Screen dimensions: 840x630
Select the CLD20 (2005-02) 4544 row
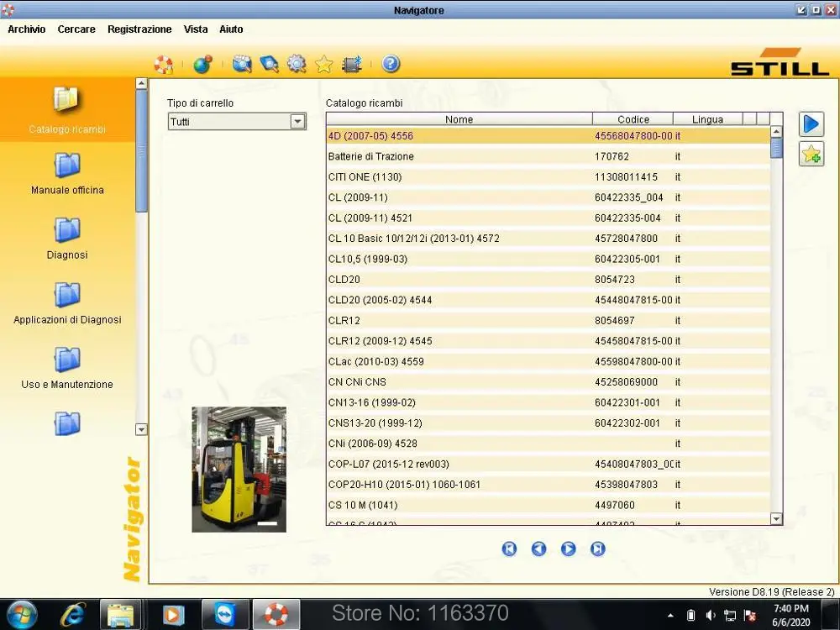[x=548, y=300]
